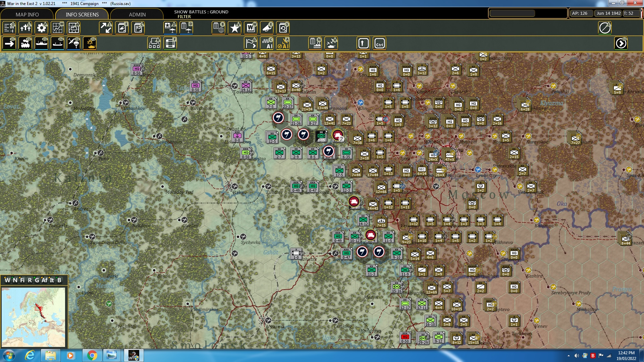Open the air directive list-plane icon (D)
Image resolution: width=644 pixels, height=362 pixels.
(x=186, y=28)
